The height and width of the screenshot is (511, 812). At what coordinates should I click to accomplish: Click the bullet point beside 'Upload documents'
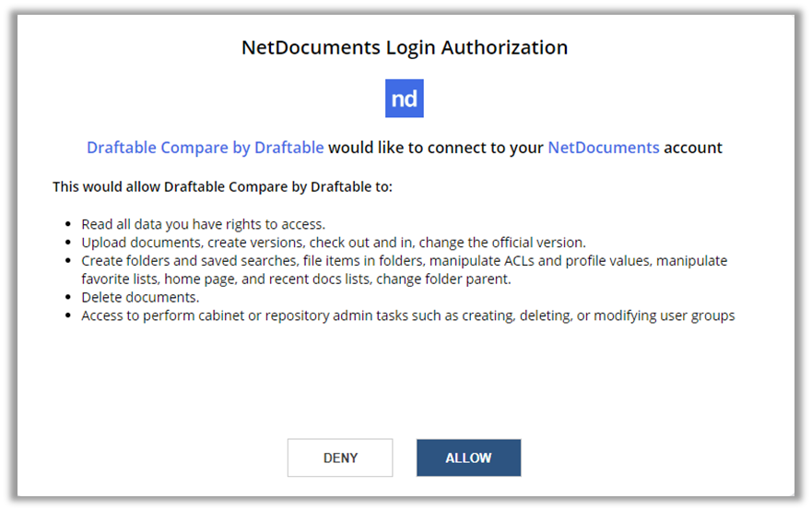point(68,243)
